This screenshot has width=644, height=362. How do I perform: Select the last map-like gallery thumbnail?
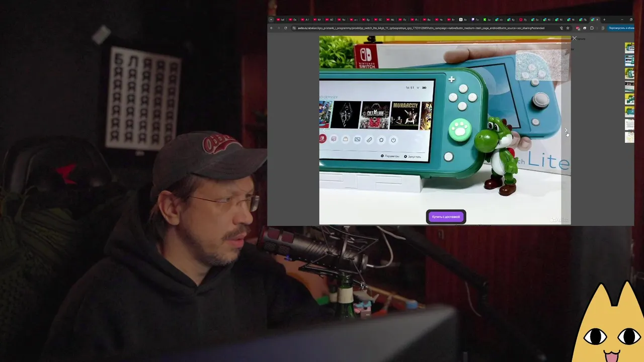pyautogui.click(x=629, y=137)
